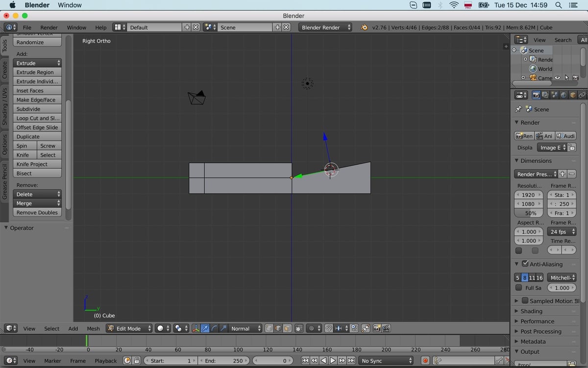The width and height of the screenshot is (588, 368).
Task: Open the Object properties cube icon tab
Action: 572,95
